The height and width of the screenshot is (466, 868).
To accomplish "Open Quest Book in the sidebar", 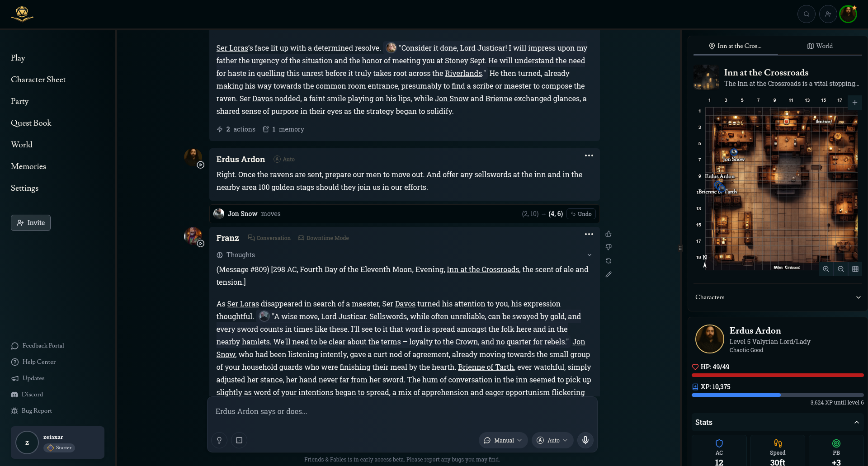I will pyautogui.click(x=31, y=123).
